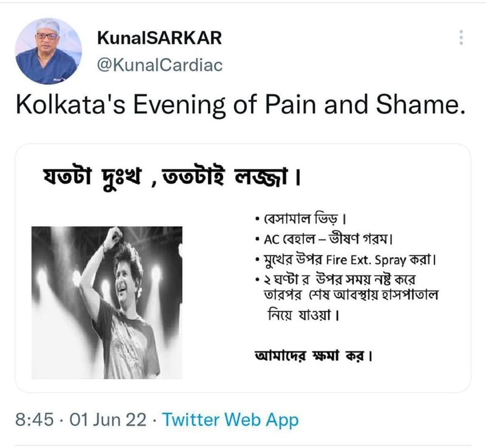Open the black-and-white singer photo
The image size is (486, 448).
pos(107,302)
